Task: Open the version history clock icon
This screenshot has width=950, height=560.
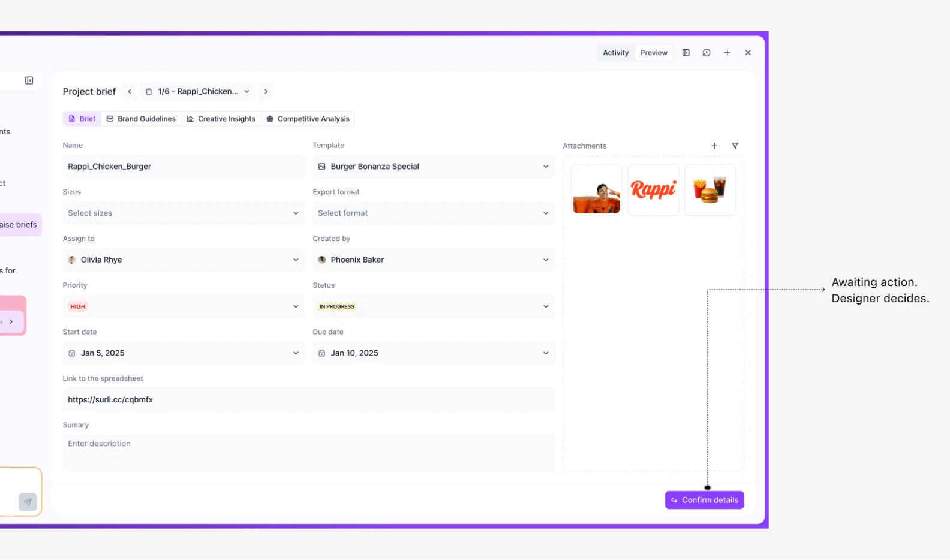Action: (707, 53)
